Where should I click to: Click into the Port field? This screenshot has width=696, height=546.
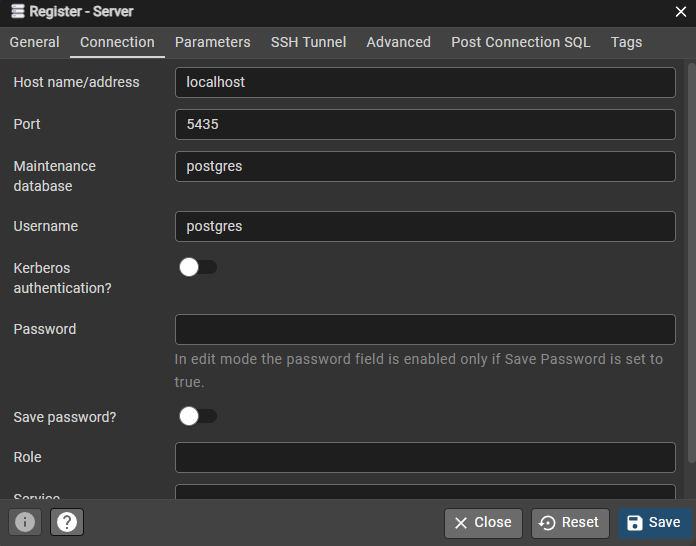(x=425, y=124)
